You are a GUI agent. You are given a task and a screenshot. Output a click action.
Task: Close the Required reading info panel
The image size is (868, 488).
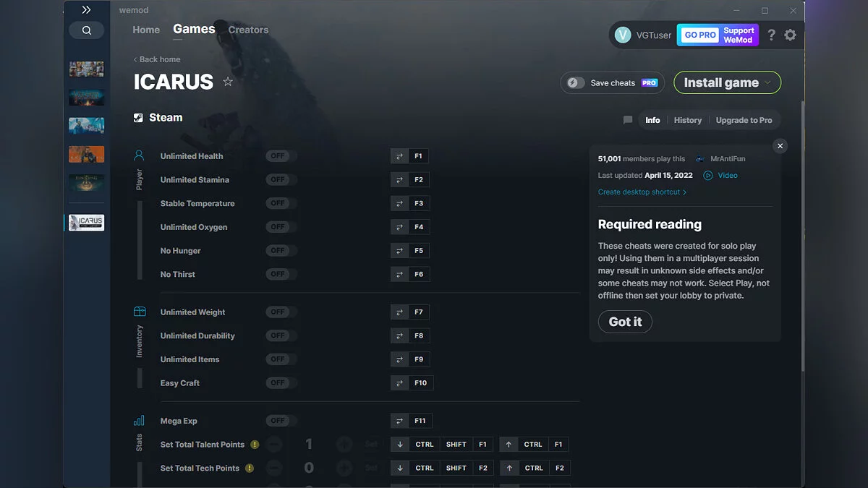coord(780,146)
